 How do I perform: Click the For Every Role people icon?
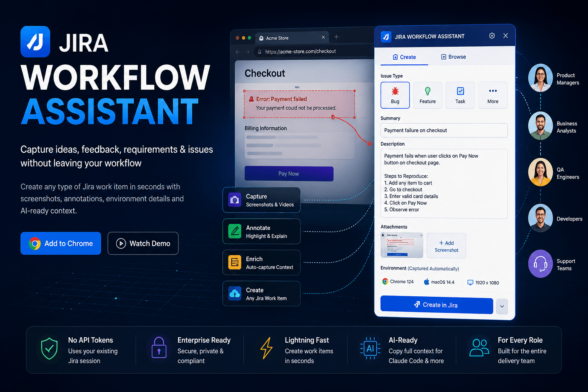tap(479, 348)
